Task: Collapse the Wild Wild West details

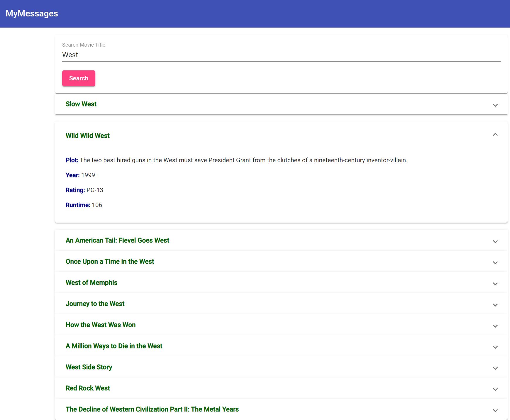Action: click(x=495, y=135)
